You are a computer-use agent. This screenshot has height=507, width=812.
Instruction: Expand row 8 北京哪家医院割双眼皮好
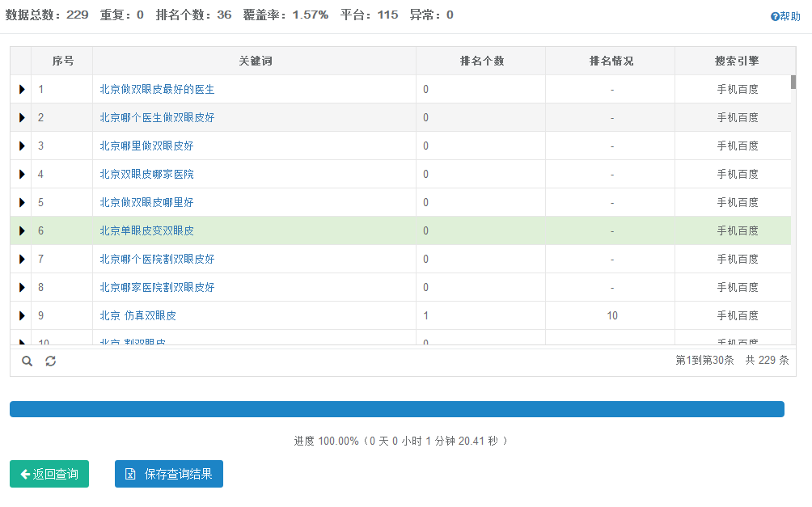coord(22,287)
